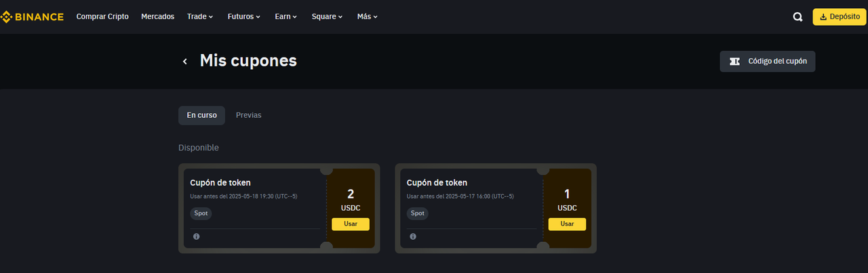Use the 2 USDC coupon
868x273 pixels.
351,224
